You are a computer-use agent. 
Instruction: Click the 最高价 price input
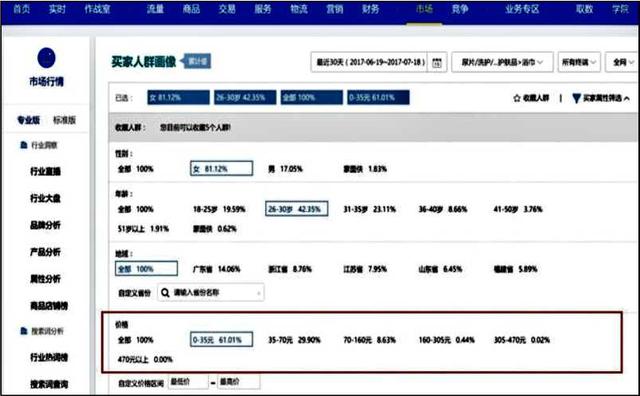(238, 382)
